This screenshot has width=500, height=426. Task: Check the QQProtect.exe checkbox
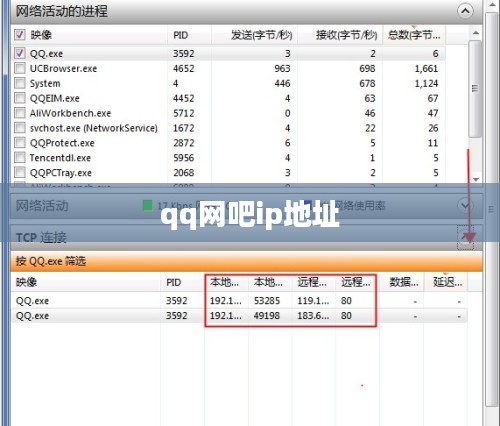click(x=20, y=143)
